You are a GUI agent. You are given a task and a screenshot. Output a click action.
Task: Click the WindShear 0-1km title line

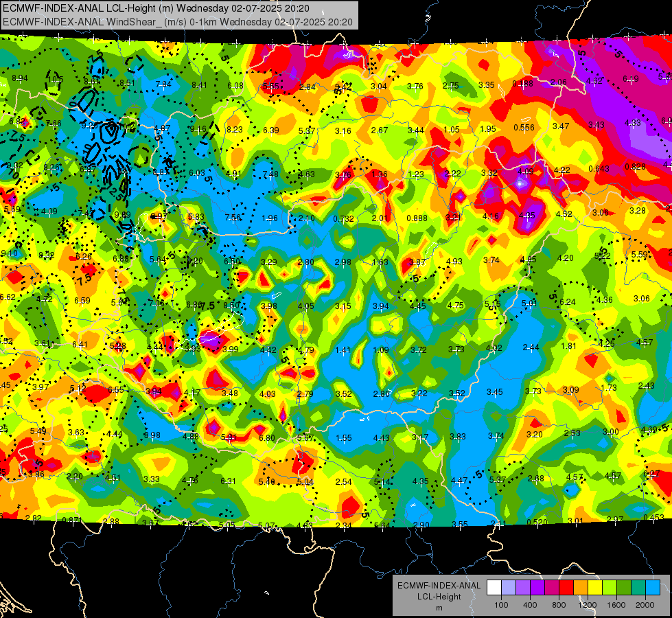[x=177, y=22]
